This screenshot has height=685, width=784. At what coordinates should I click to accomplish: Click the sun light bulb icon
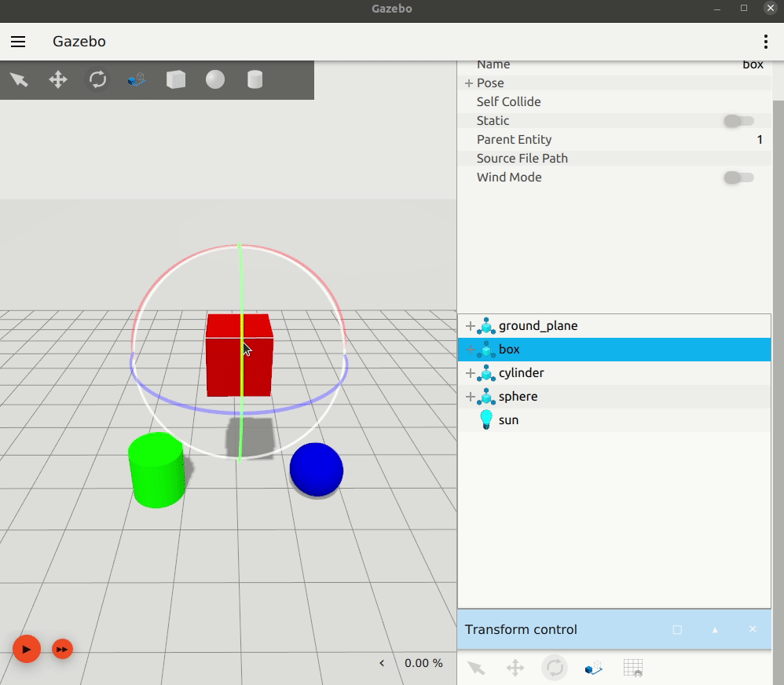486,419
